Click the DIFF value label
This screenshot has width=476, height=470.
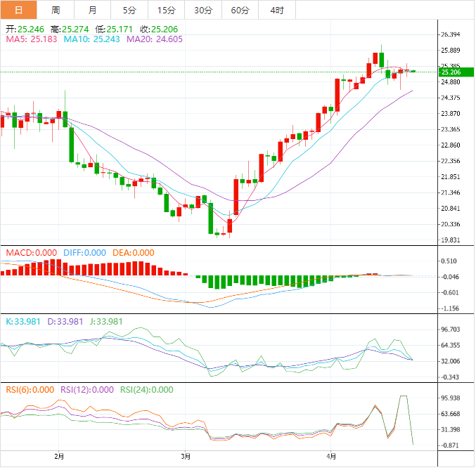pyautogui.click(x=85, y=252)
